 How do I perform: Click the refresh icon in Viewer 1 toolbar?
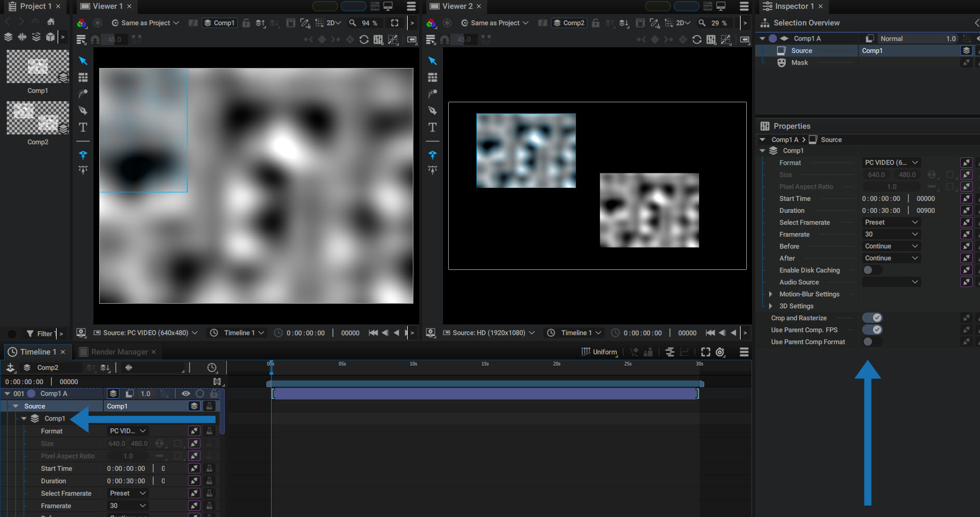[364, 39]
